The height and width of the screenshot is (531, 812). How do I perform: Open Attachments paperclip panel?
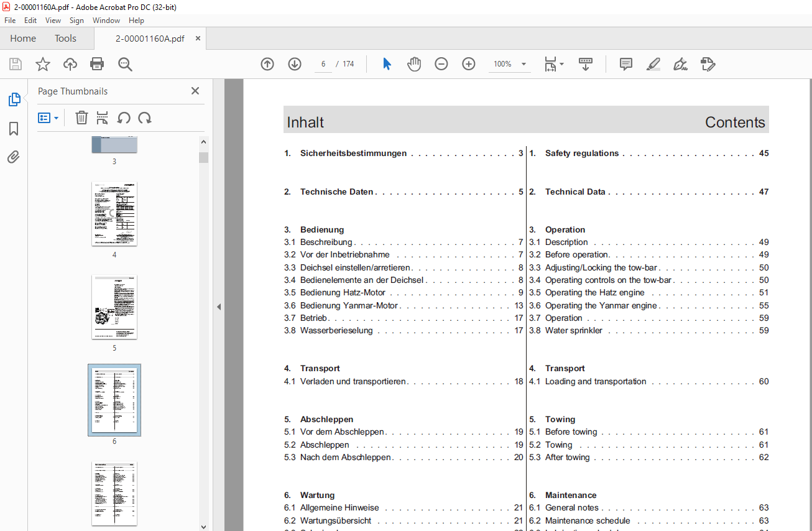click(x=14, y=157)
